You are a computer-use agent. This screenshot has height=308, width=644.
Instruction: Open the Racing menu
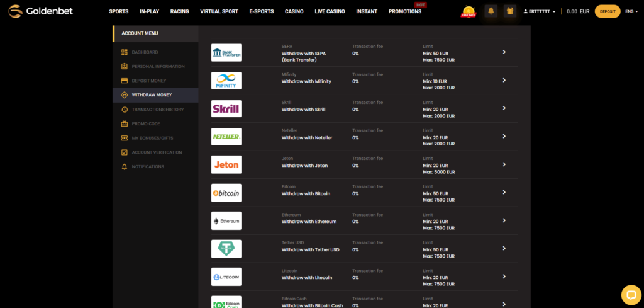[x=179, y=11]
